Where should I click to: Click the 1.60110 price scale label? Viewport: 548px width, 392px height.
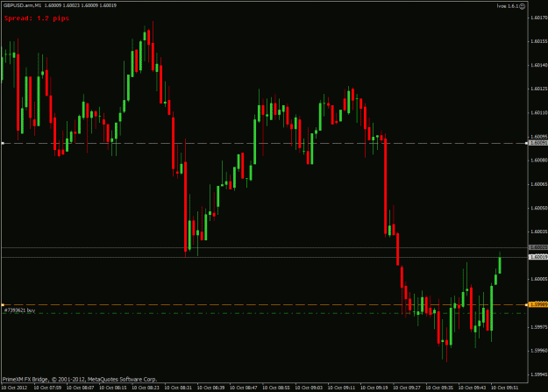(538, 112)
